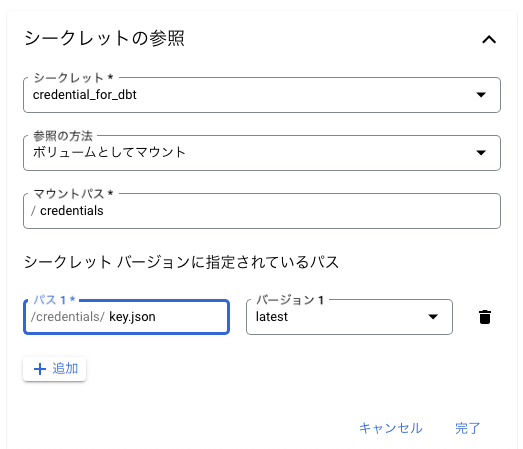Open the シークレット dropdown showing credential_for_dbt
Viewport: 523px width, 449px height.
262,95
